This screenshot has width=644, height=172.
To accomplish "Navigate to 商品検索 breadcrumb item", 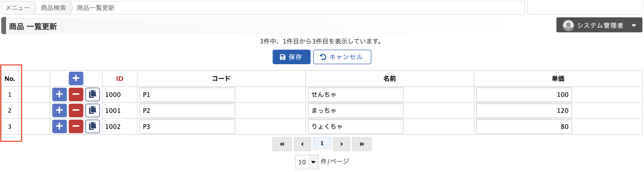I will [53, 8].
